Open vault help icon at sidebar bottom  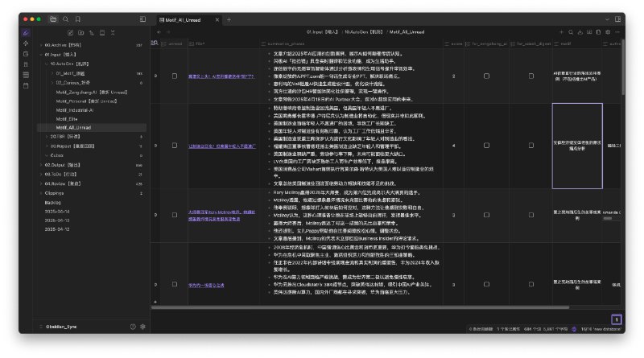(x=133, y=327)
